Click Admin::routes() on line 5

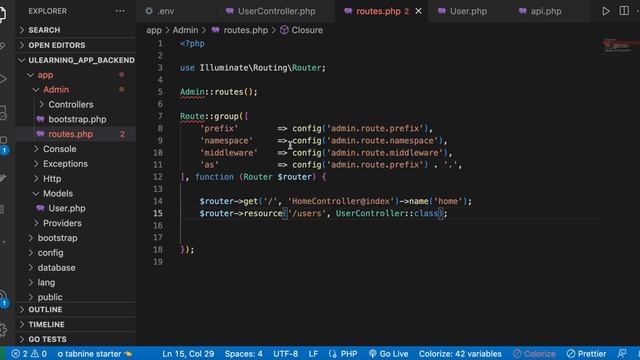click(219, 92)
